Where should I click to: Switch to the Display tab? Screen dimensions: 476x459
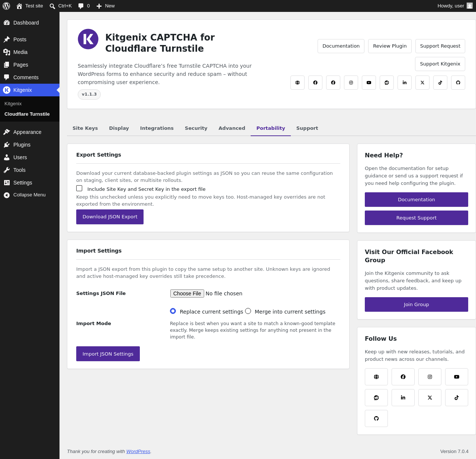click(119, 128)
